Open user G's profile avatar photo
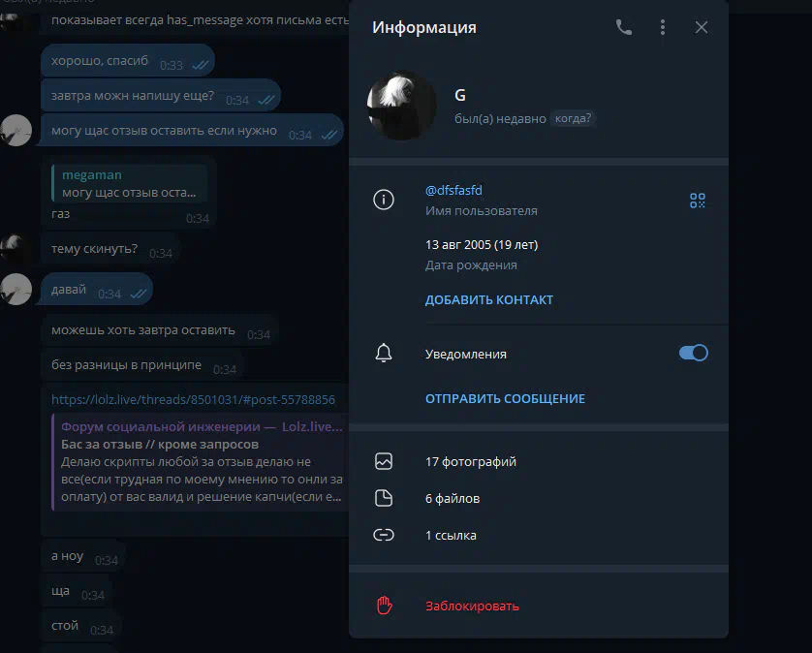Screen dimensions: 812x653 pos(402,106)
